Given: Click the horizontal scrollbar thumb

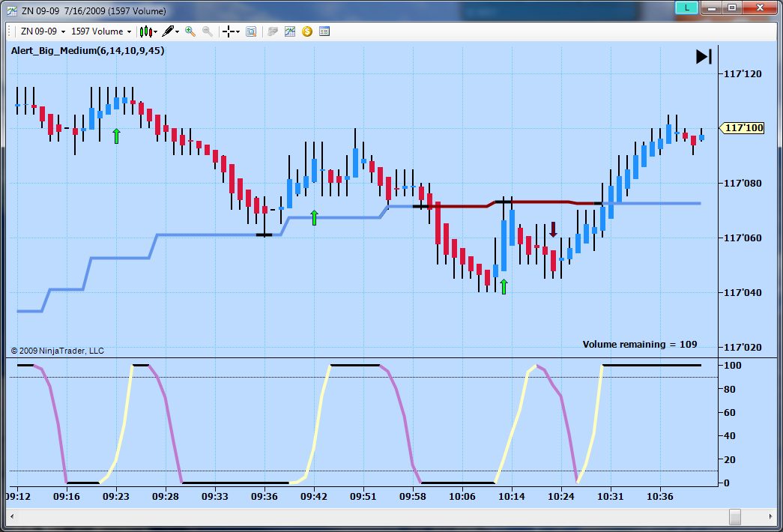Looking at the screenshot, I should [734, 516].
